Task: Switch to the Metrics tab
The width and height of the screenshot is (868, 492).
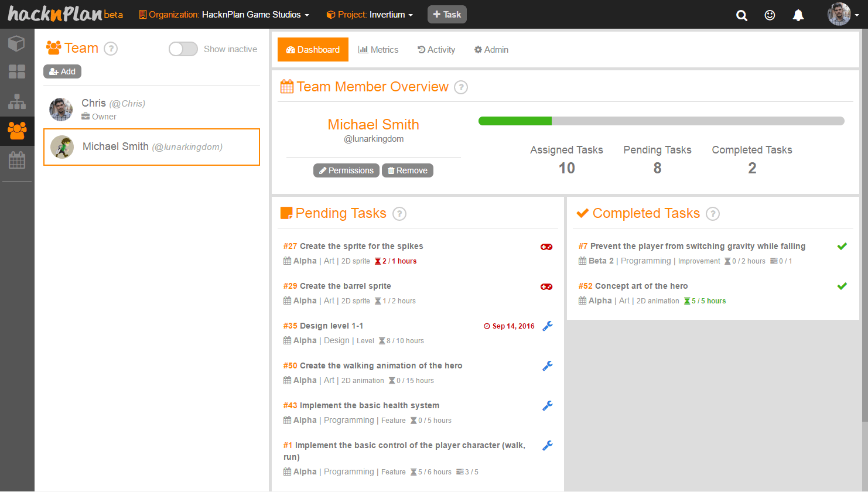Action: pyautogui.click(x=378, y=50)
